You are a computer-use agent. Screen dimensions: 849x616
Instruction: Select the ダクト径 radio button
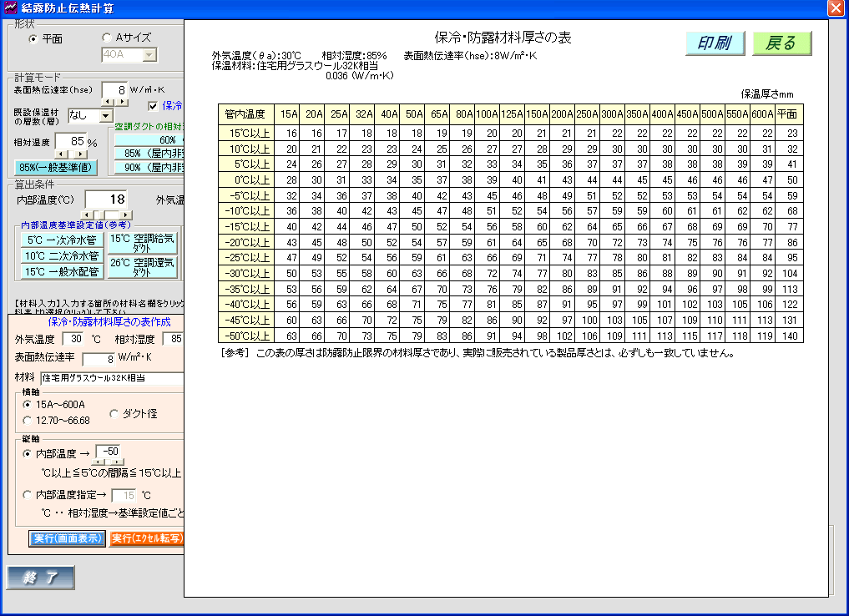click(x=115, y=413)
